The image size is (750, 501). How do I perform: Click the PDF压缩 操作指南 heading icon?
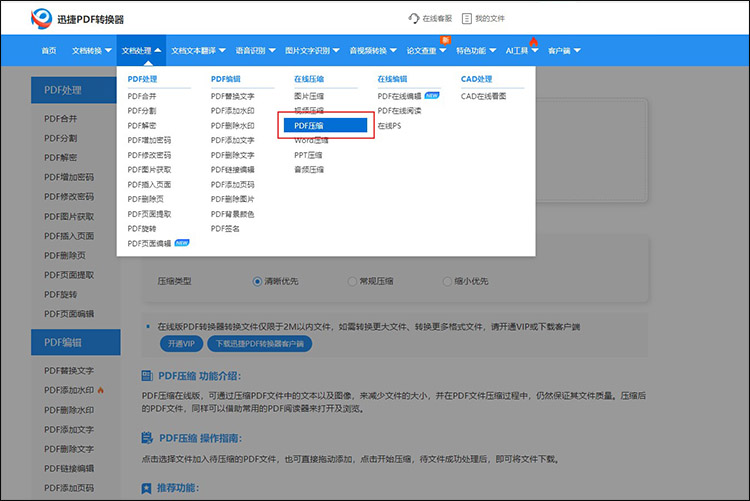(147, 438)
